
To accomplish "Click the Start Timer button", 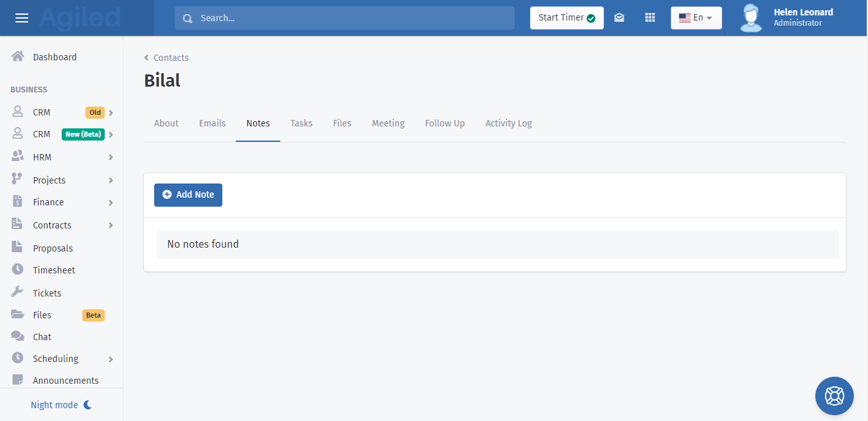I will click(566, 18).
